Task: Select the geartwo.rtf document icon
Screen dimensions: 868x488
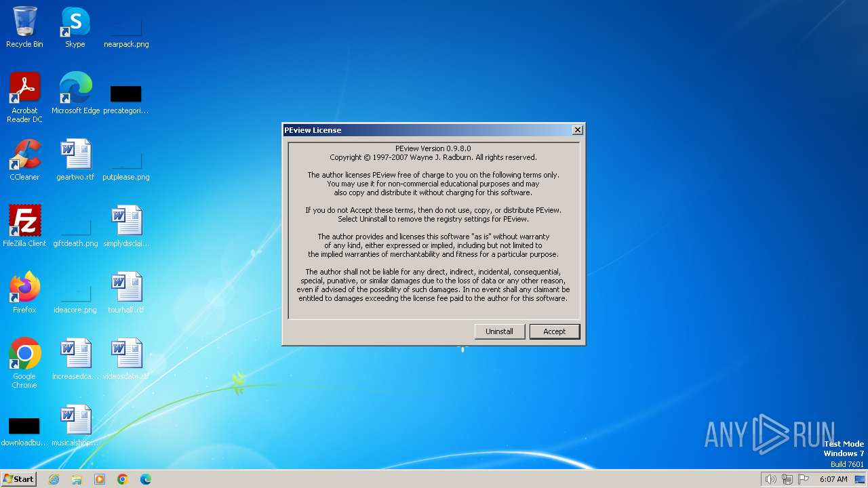Action: (x=75, y=160)
